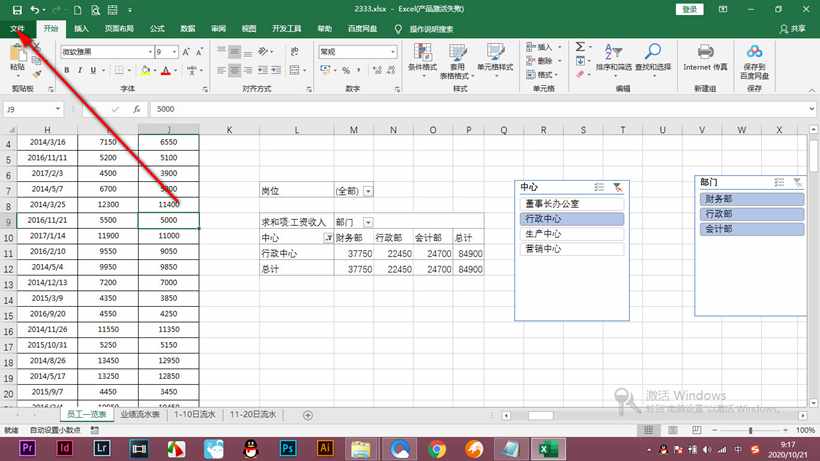This screenshot has width=820, height=461.
Task: Click the Undo icon in title bar
Action: [x=35, y=9]
